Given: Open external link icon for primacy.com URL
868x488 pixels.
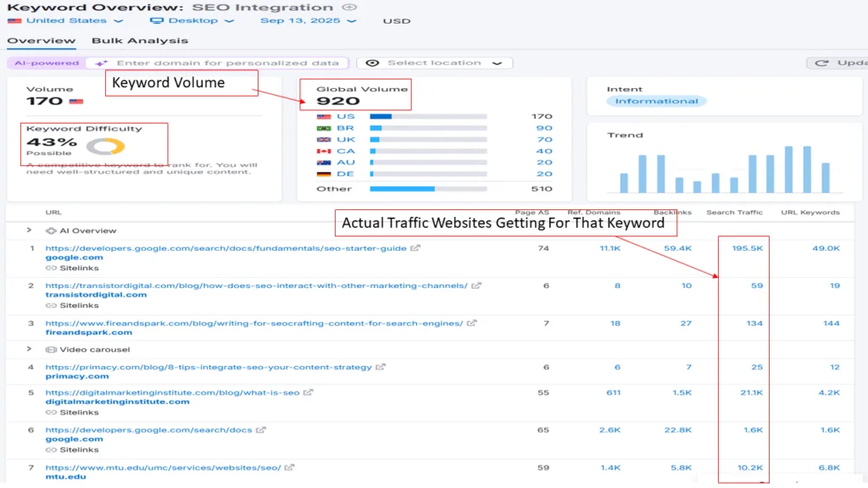Looking at the screenshot, I should pyautogui.click(x=381, y=367).
